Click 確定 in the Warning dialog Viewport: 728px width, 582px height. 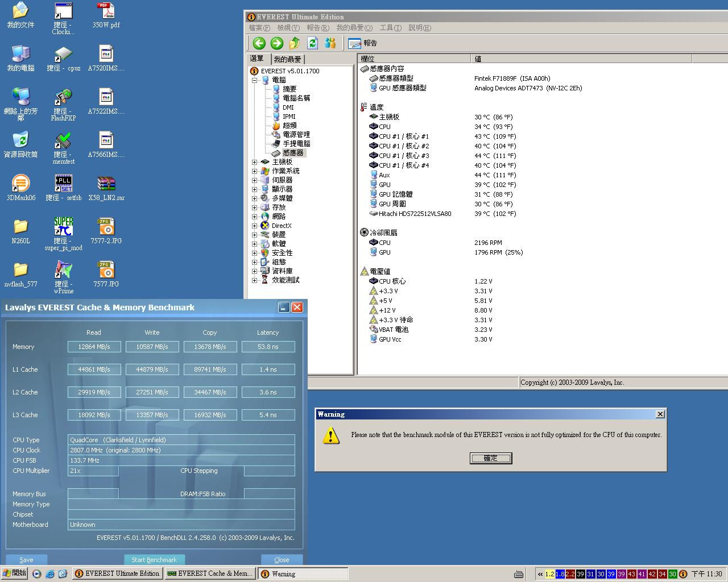click(x=491, y=458)
